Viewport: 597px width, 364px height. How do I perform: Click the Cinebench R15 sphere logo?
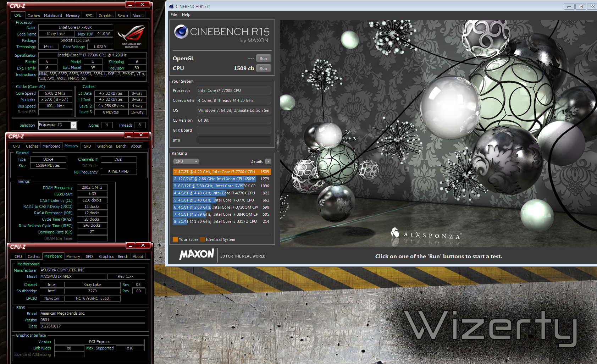(181, 32)
